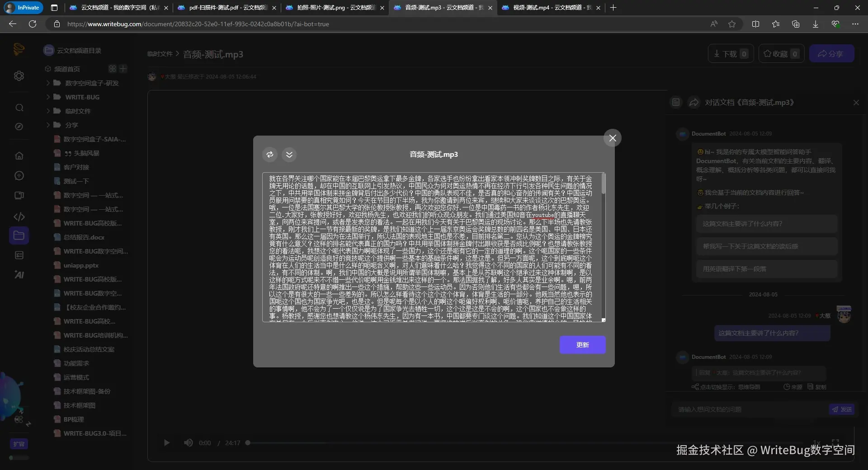Open the 下载 download control in toolbar
Image resolution: width=868 pixels, height=470 pixels.
(x=730, y=53)
